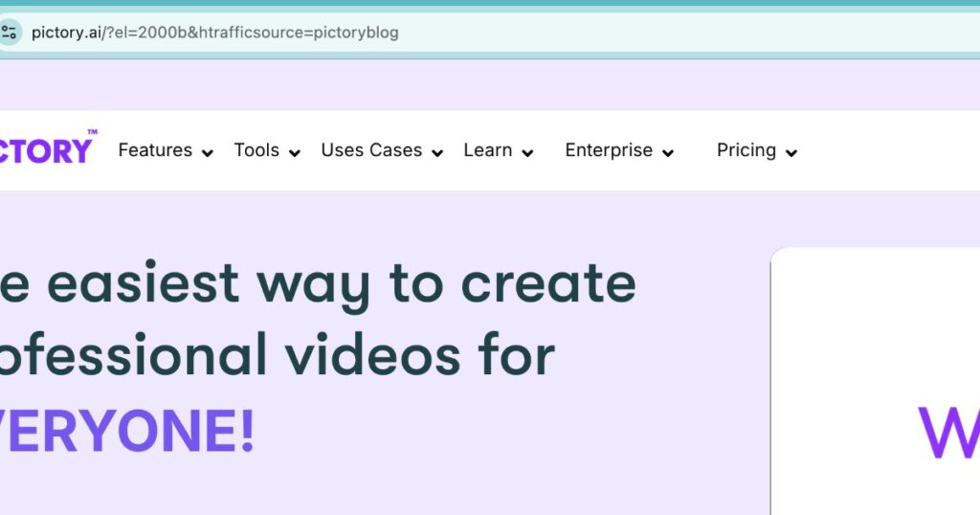The width and height of the screenshot is (980, 515).
Task: Expand the chevron next to Tools
Action: [295, 152]
